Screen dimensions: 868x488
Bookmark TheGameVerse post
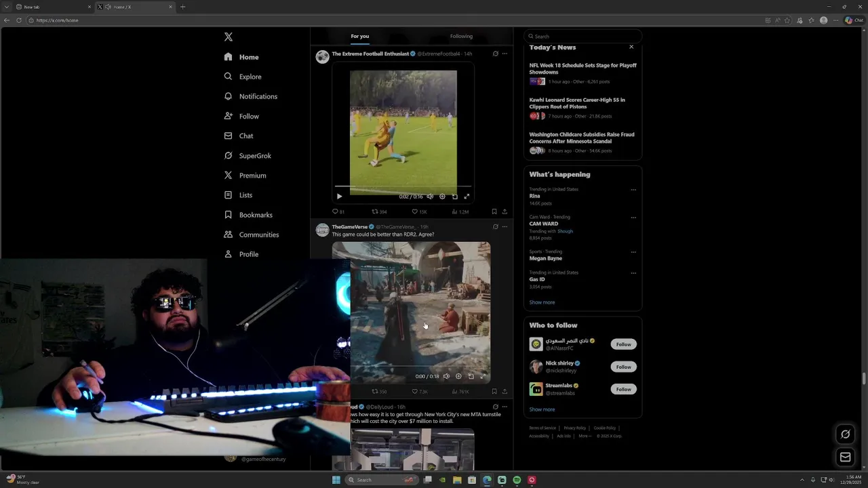[494, 392]
